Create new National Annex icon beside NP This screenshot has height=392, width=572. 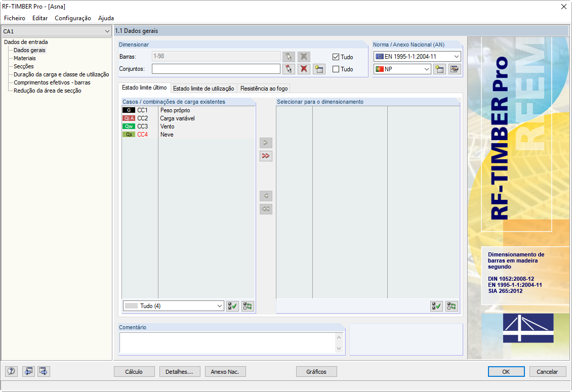pyautogui.click(x=439, y=69)
